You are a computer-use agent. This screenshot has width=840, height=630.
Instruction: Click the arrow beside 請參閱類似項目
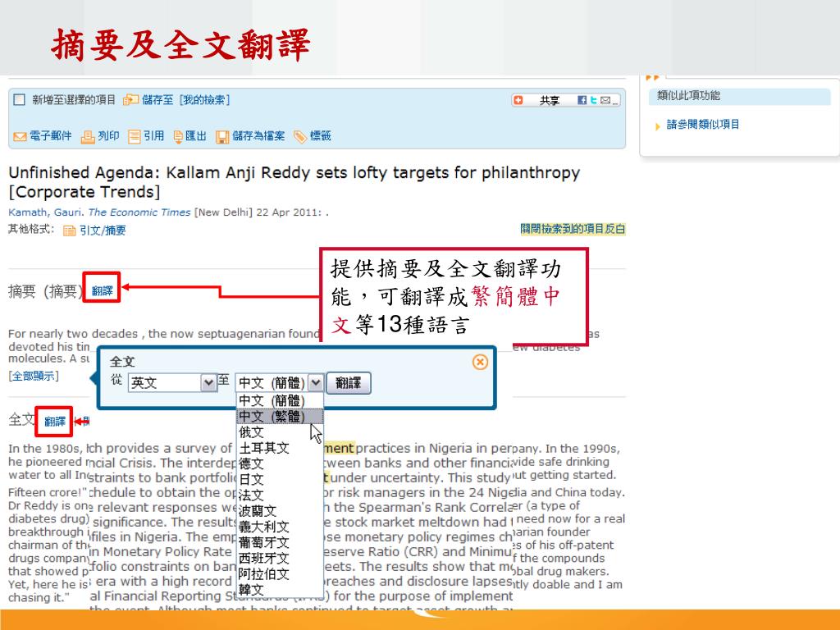pyautogui.click(x=657, y=126)
